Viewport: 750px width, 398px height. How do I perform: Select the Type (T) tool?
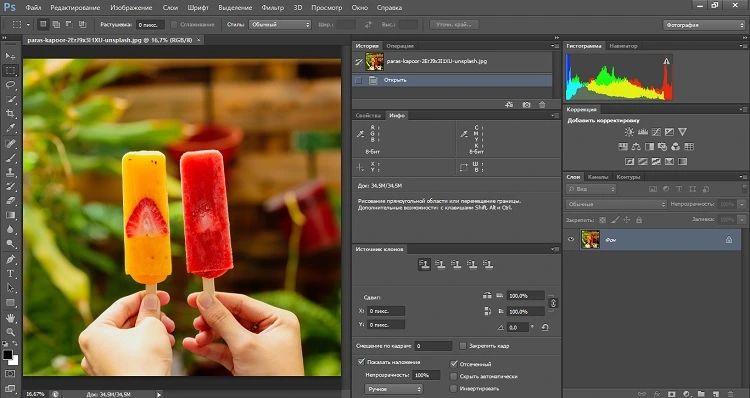(x=10, y=274)
